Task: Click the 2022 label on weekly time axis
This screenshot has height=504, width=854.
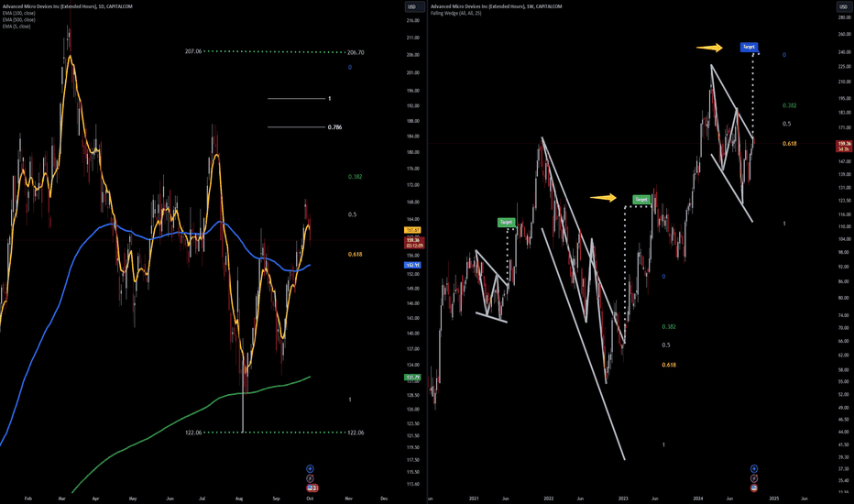Action: point(549,499)
